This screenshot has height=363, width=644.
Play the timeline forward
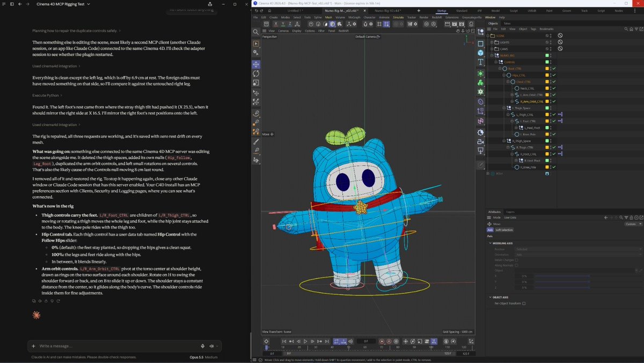(x=305, y=341)
